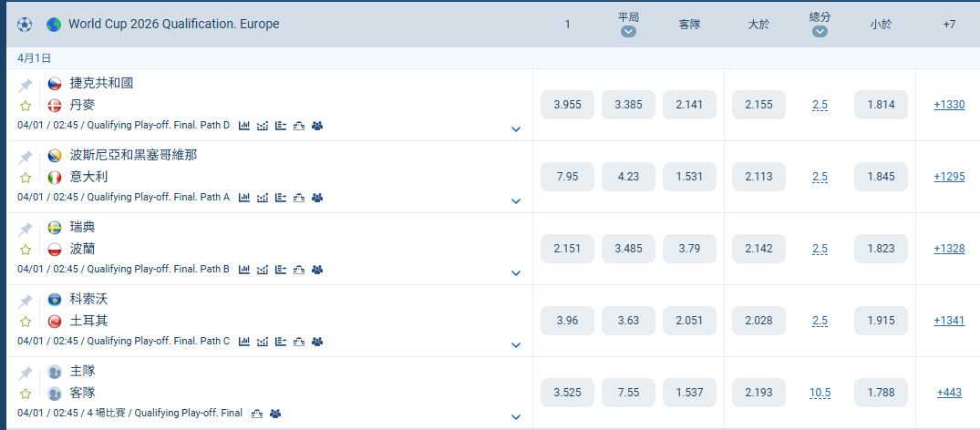The width and height of the screenshot is (980, 430).
Task: Open the 平局 column dropdown arrow
Action: (628, 32)
